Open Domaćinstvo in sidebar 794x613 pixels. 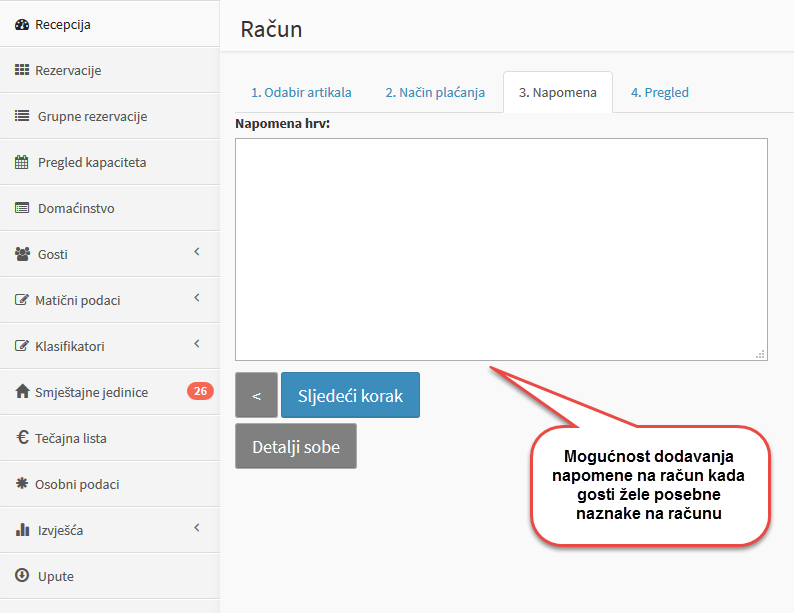[x=110, y=208]
